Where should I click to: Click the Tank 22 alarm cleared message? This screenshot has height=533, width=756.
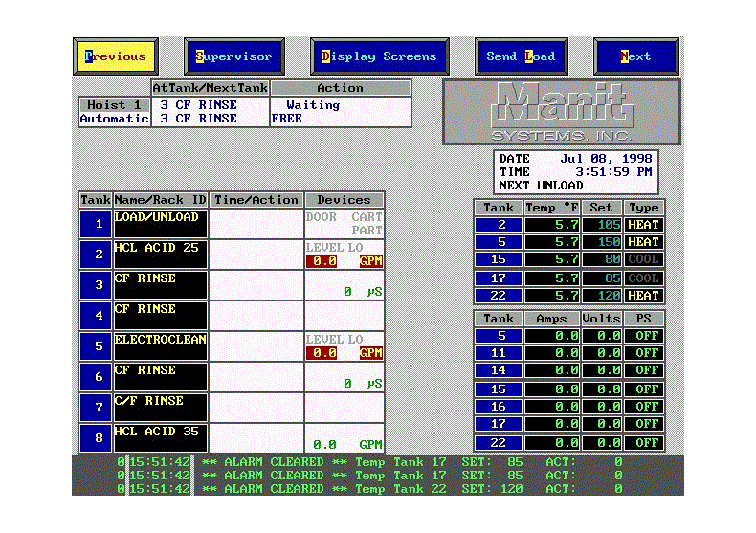point(411,489)
